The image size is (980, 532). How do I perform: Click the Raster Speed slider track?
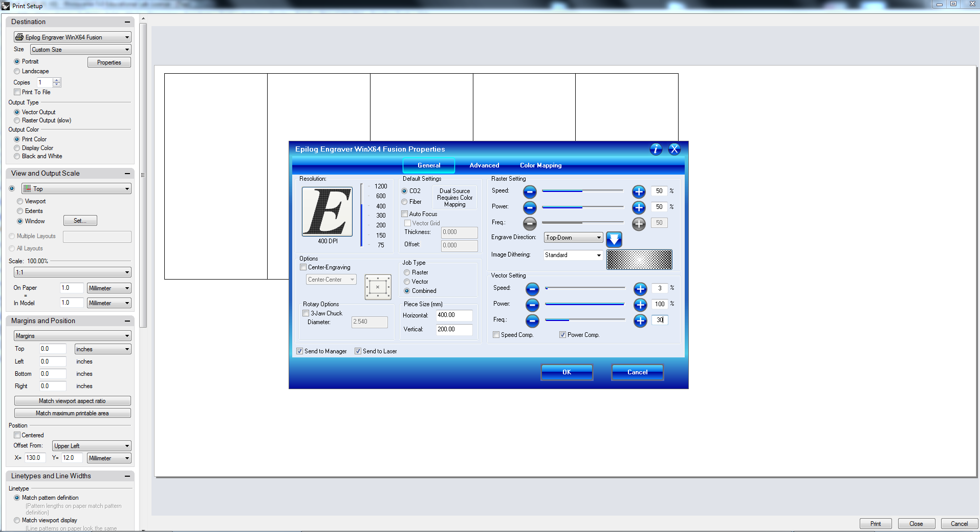click(x=582, y=191)
